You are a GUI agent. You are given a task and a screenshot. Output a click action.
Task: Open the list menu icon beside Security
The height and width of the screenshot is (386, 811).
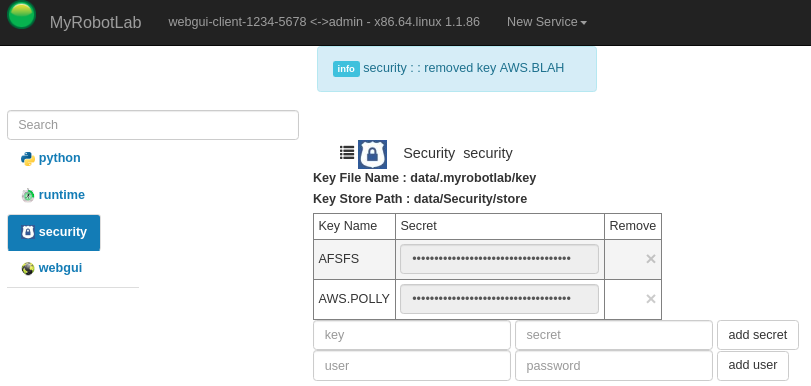(347, 152)
